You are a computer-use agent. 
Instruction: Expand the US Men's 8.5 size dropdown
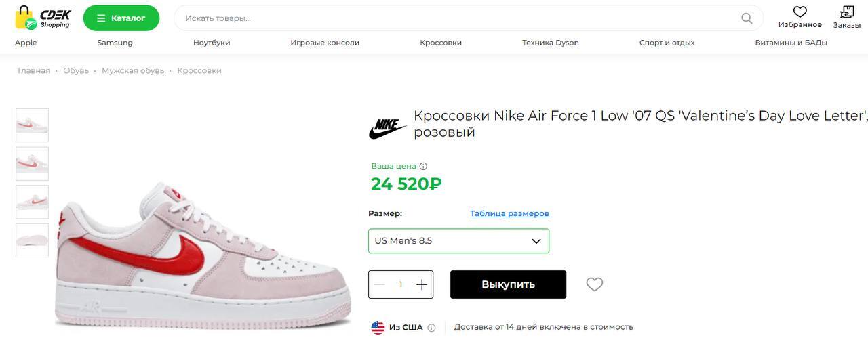coord(458,241)
